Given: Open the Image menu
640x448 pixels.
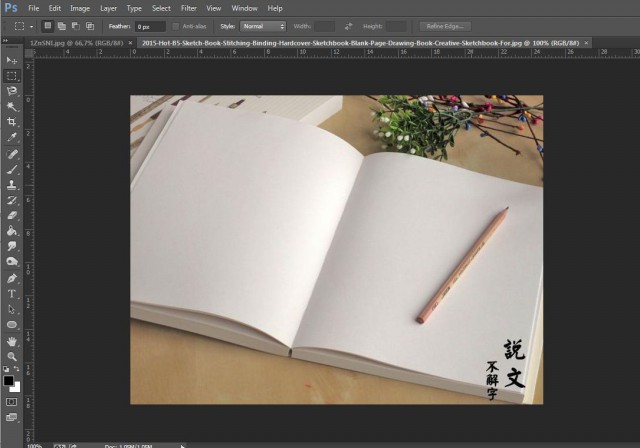Looking at the screenshot, I should (x=80, y=8).
